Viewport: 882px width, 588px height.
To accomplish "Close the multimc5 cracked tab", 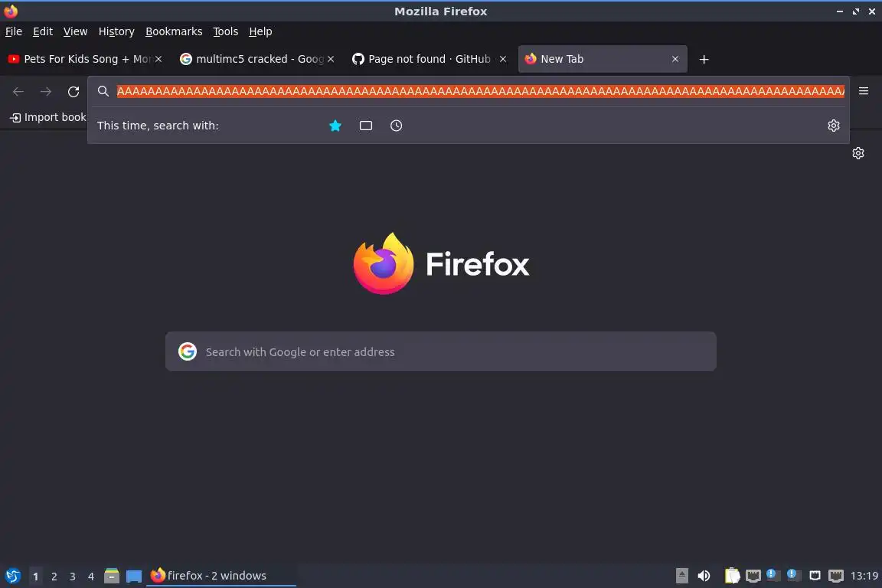I will point(331,59).
